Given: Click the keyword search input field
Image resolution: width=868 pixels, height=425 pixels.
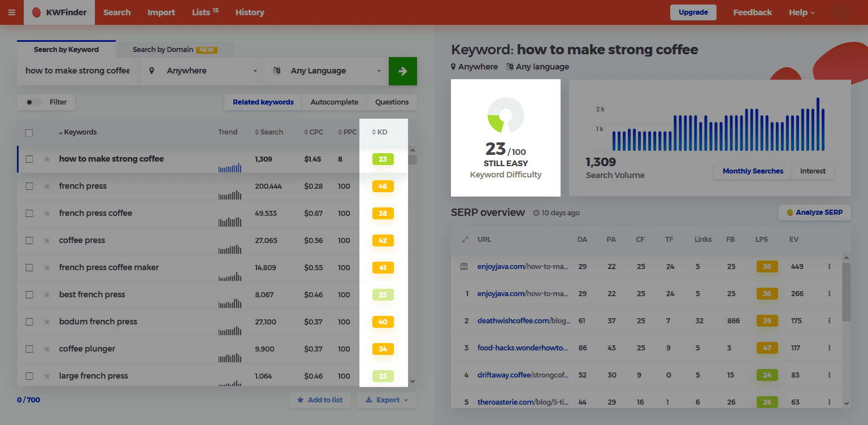Looking at the screenshot, I should (x=78, y=71).
